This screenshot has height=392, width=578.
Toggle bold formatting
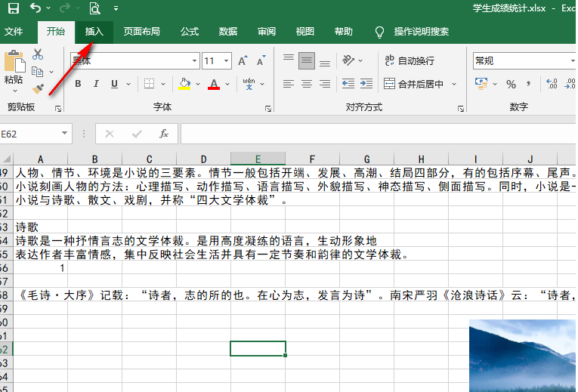[x=78, y=84]
